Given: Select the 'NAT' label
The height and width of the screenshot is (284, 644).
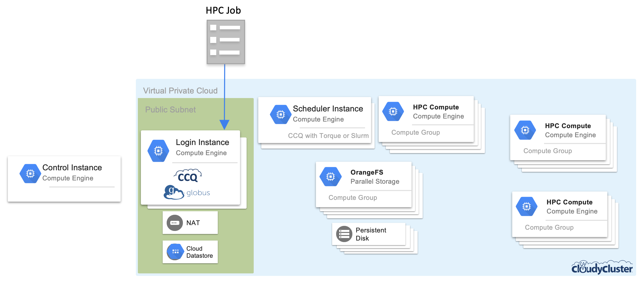Looking at the screenshot, I should pos(193,223).
